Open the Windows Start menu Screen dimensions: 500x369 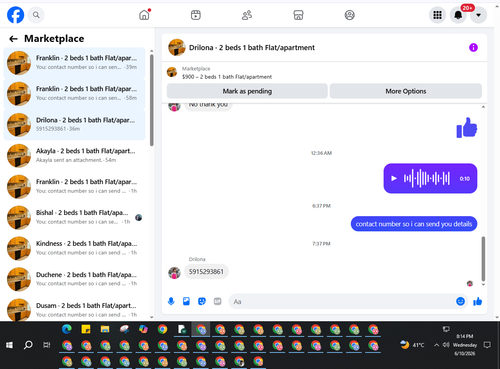pyautogui.click(x=9, y=345)
